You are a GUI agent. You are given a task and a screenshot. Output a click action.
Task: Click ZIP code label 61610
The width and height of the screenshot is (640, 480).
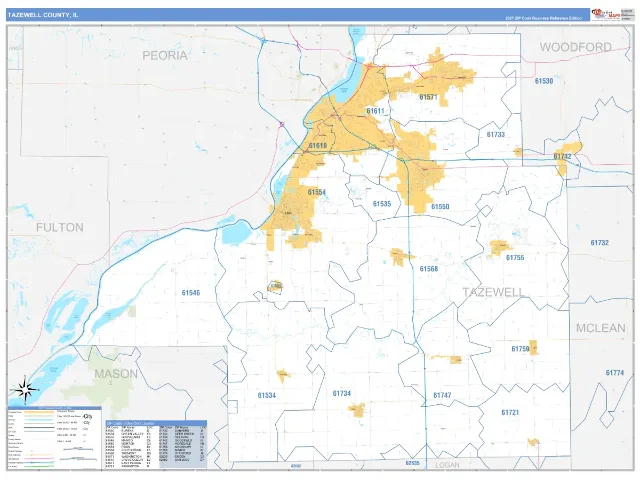[318, 146]
